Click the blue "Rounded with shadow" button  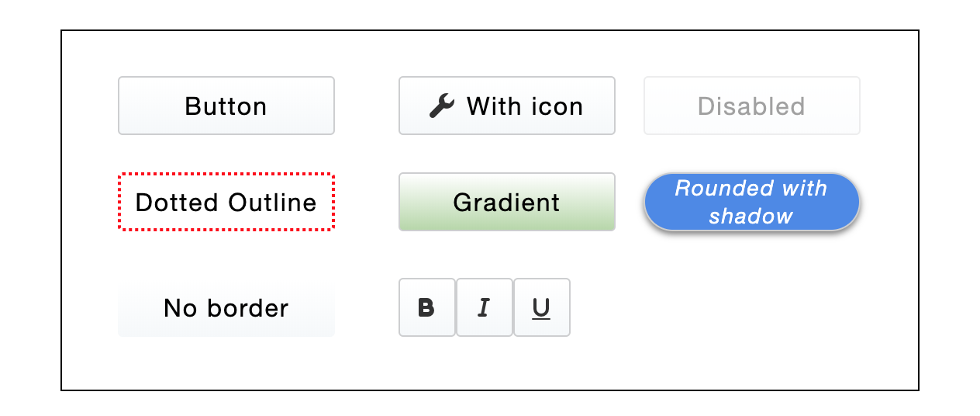pos(752,202)
